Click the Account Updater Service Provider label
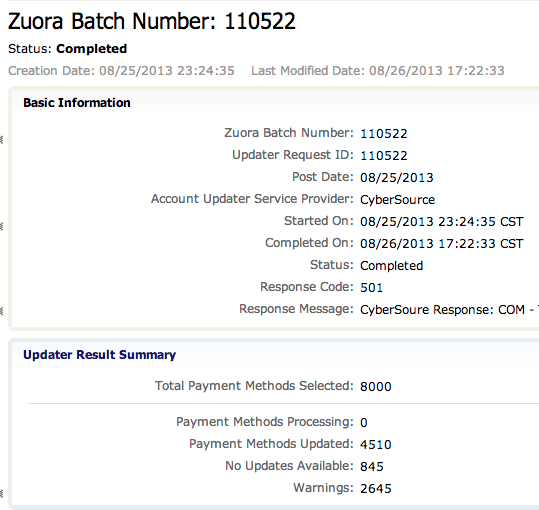The image size is (539, 510). pos(252,199)
